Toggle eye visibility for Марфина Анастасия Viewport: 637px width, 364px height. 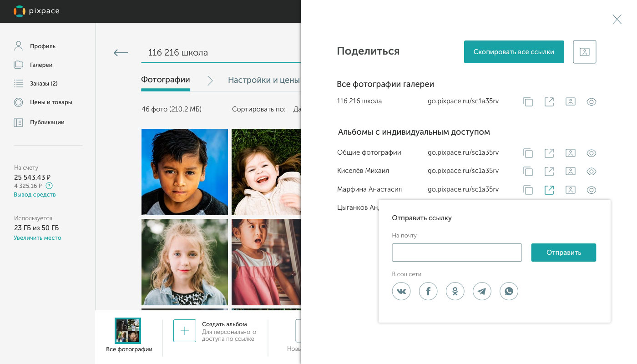click(x=591, y=190)
